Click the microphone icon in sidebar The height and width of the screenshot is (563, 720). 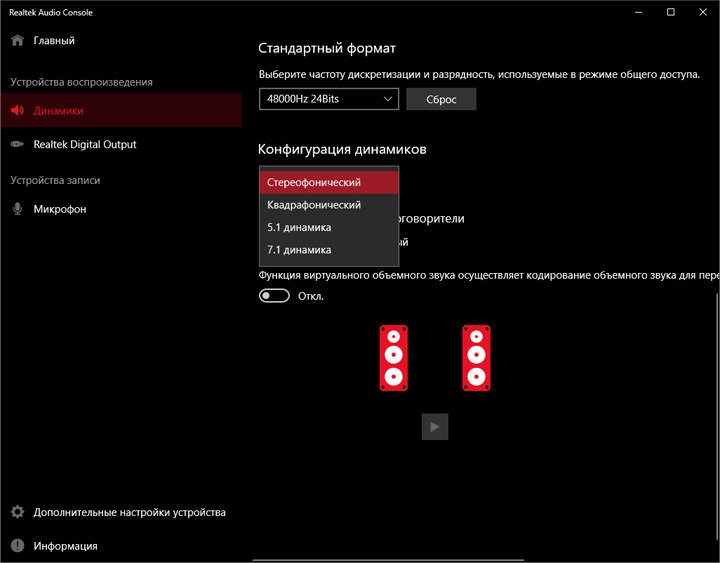tap(17, 209)
